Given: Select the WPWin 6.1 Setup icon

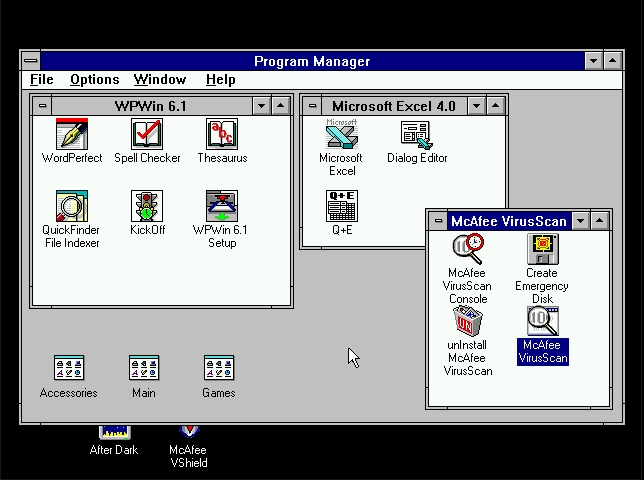Looking at the screenshot, I should (222, 206).
